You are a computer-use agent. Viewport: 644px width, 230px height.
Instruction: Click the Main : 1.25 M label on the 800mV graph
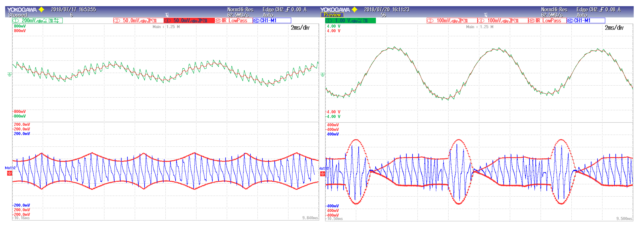tap(166, 27)
